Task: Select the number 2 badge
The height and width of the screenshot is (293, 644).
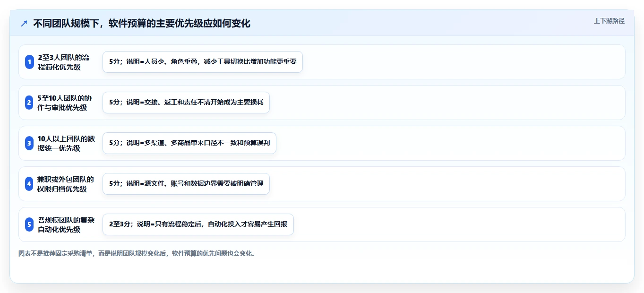Action: click(x=29, y=103)
